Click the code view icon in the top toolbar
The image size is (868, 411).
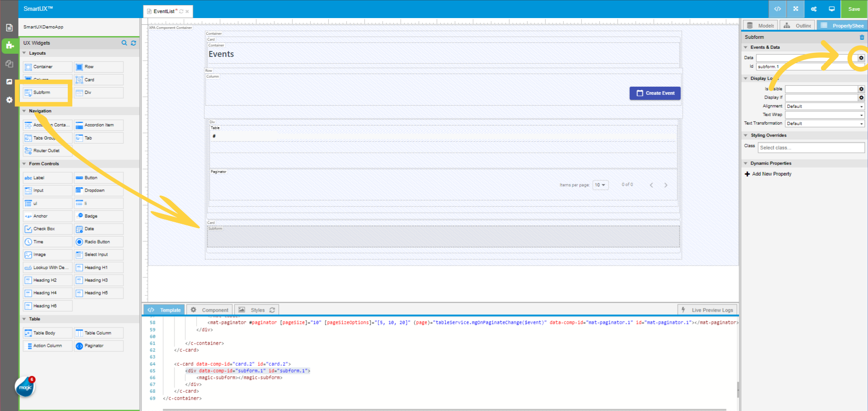778,9
